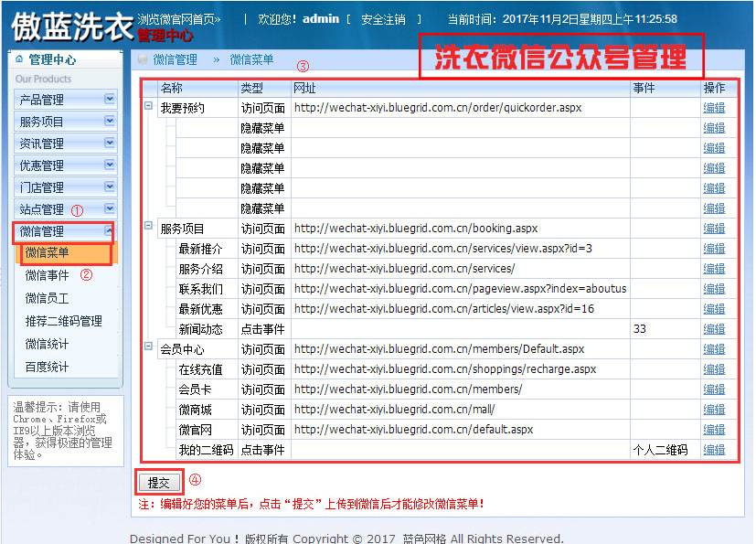756x544 pixels.
Task: Click the arrow icon on 资讯管理 menu
Action: [x=108, y=144]
